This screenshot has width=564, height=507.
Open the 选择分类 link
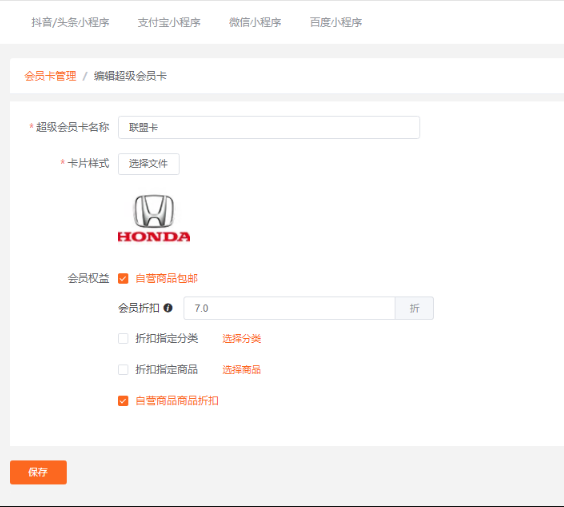tap(241, 338)
